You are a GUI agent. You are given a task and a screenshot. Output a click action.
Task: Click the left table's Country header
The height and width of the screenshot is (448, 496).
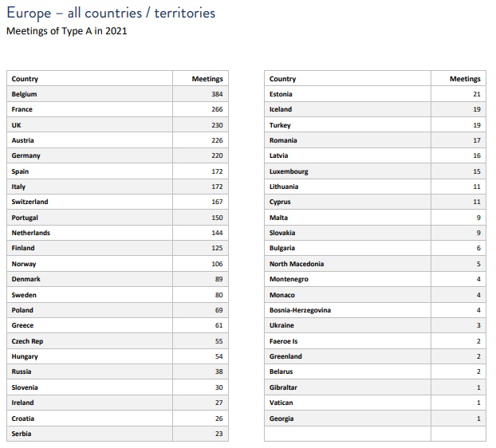[x=25, y=79]
